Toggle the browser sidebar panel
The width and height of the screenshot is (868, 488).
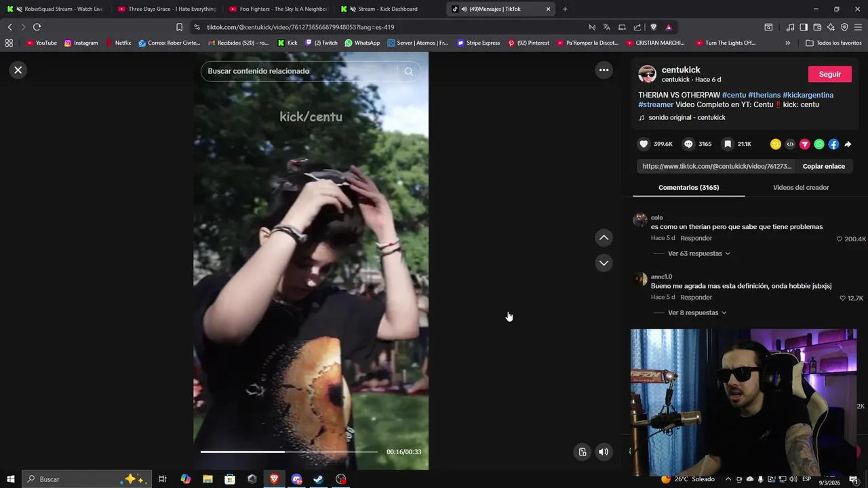(x=804, y=27)
